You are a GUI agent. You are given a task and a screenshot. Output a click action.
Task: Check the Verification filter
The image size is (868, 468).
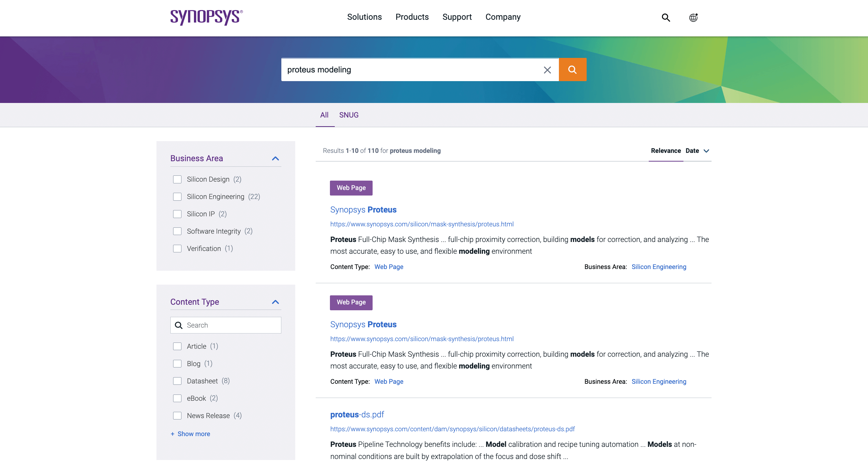(177, 249)
